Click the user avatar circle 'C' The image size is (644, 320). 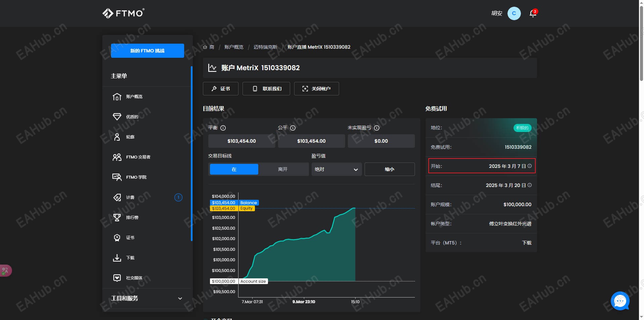(514, 13)
